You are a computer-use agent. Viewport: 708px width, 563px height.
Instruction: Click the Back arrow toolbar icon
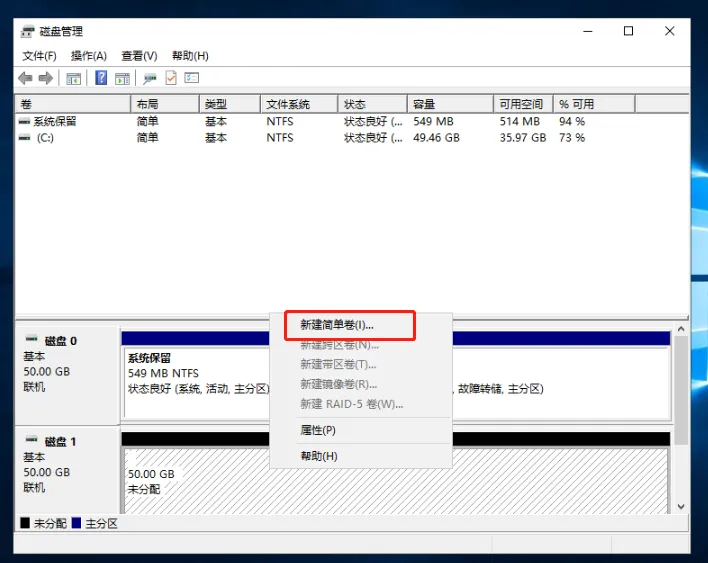pyautogui.click(x=25, y=78)
